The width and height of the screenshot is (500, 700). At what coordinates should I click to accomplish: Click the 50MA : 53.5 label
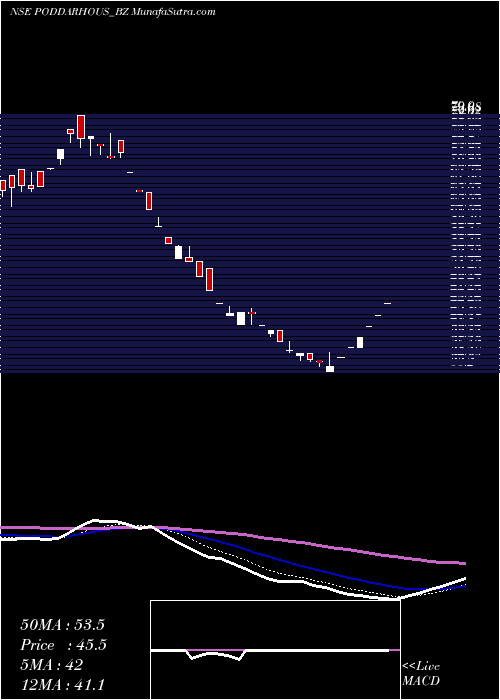[62, 625]
